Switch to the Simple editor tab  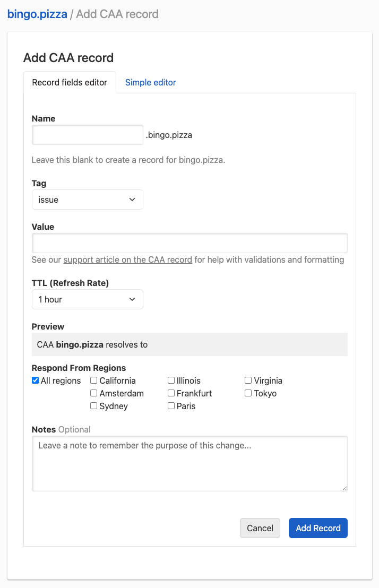150,82
